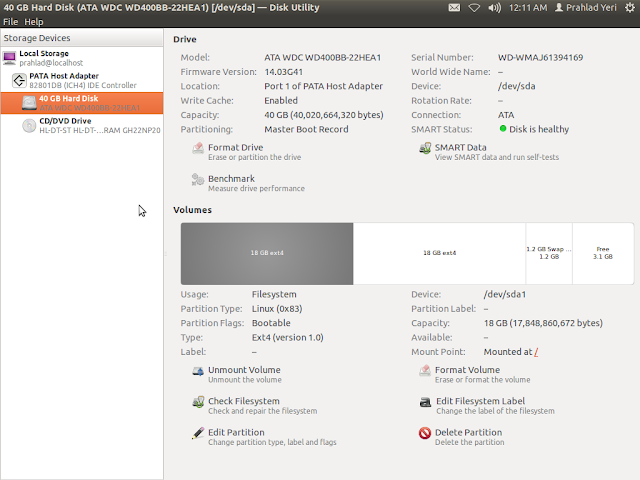Image resolution: width=640 pixels, height=480 pixels.
Task: Select the second 18 GB ext4 partition
Action: (439, 253)
